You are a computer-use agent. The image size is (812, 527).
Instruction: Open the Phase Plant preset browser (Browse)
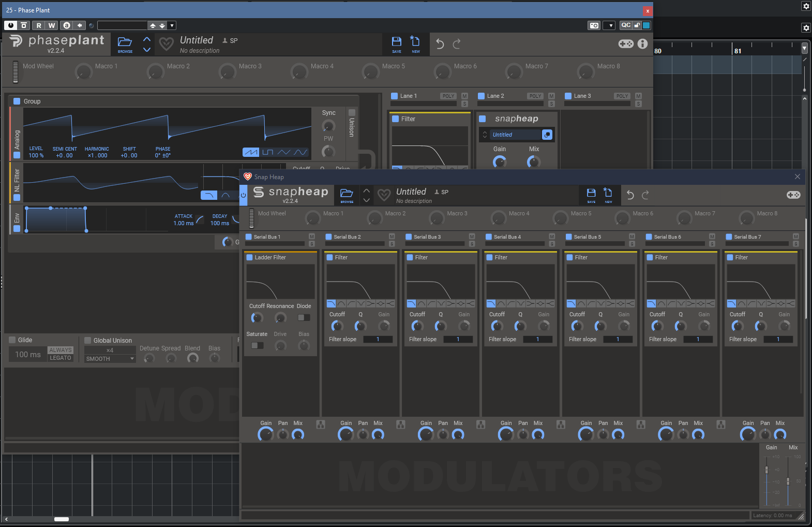point(125,44)
